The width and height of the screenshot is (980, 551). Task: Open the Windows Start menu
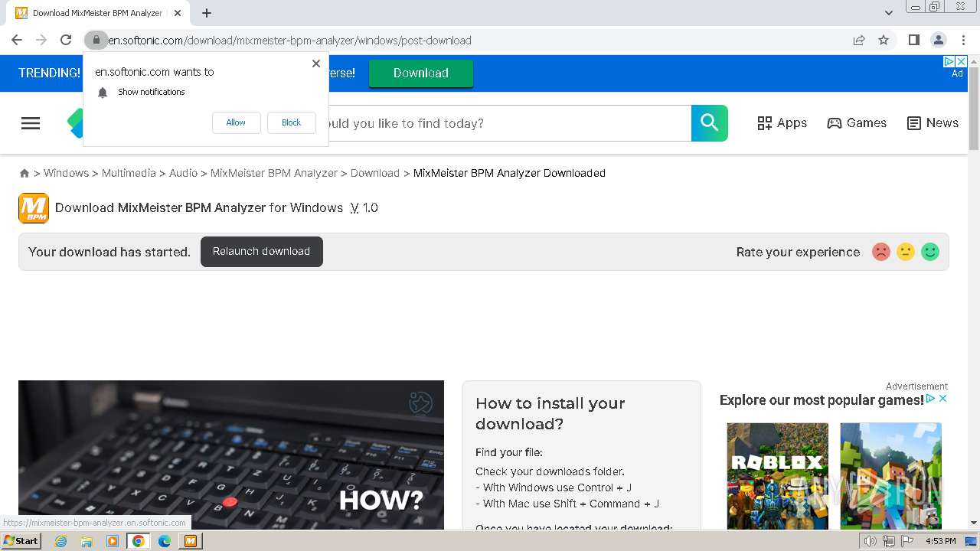[x=21, y=541]
